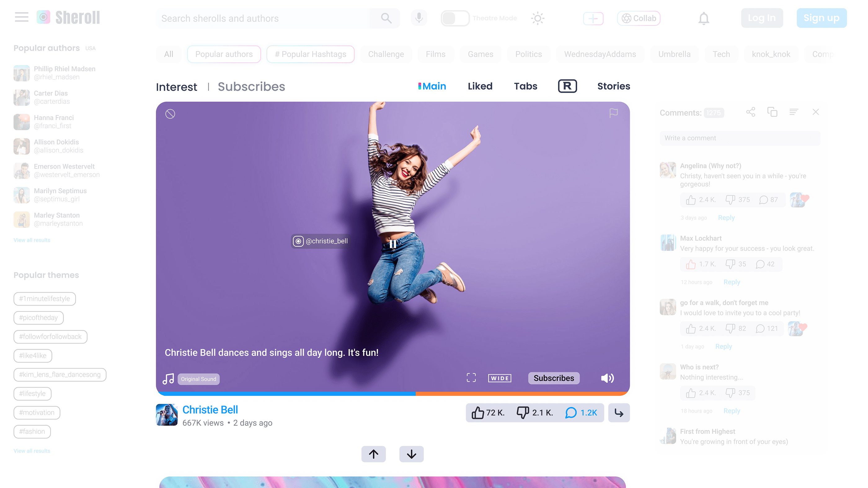Expand comment sorting options icon

[794, 112]
